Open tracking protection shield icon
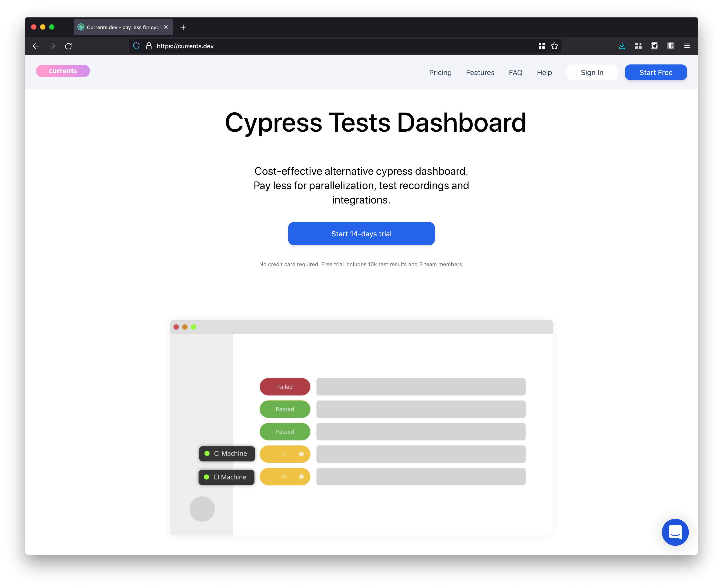Viewport: 723px width, 588px height. tap(136, 46)
